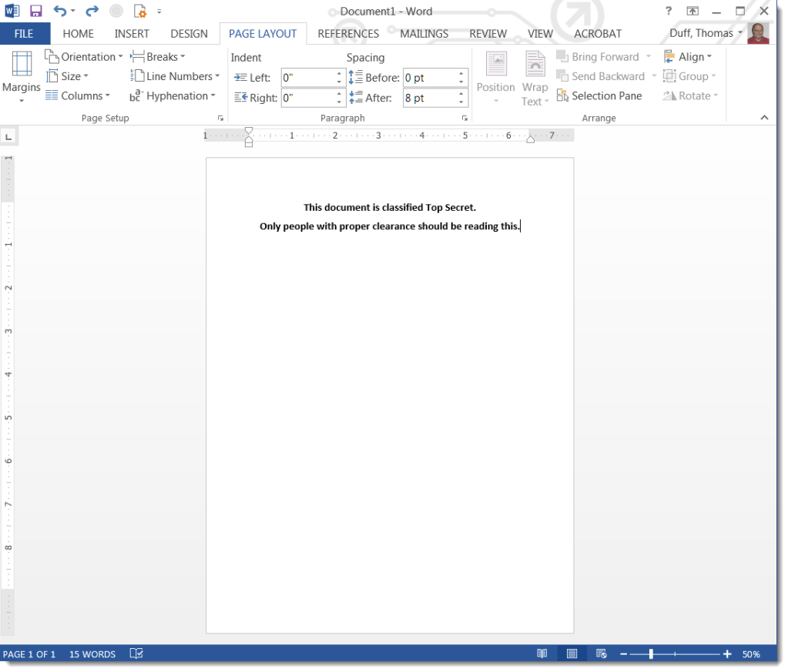
Task: Enable Web Layout view
Action: click(602, 654)
